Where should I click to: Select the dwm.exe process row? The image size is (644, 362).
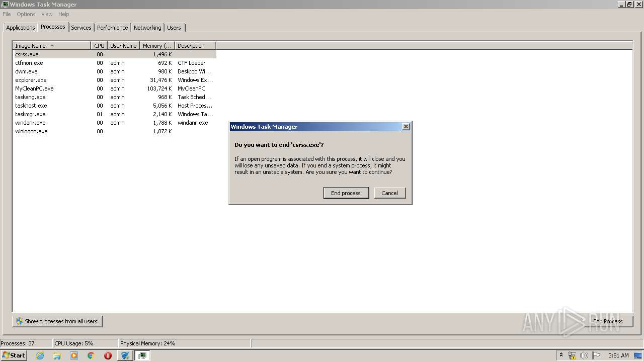[115, 71]
